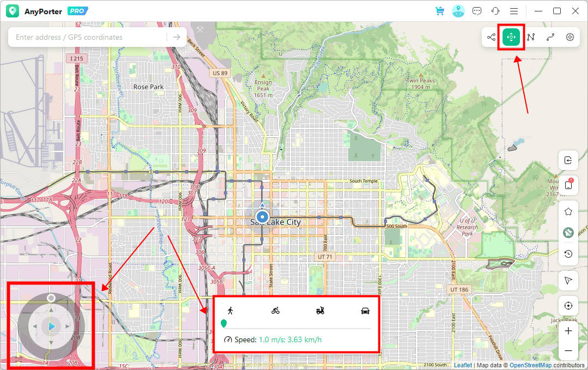Screen dimensions: 588x370
Task: Open the Leaflet link
Action: [x=463, y=365]
